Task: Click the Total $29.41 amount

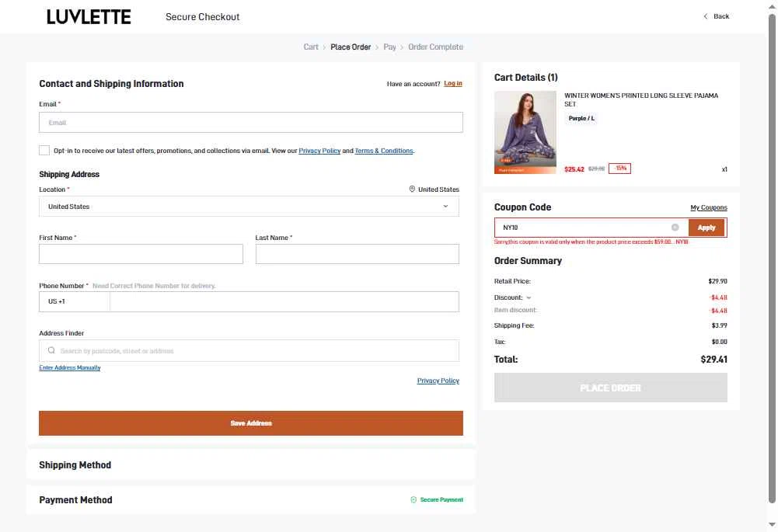Action: [714, 360]
